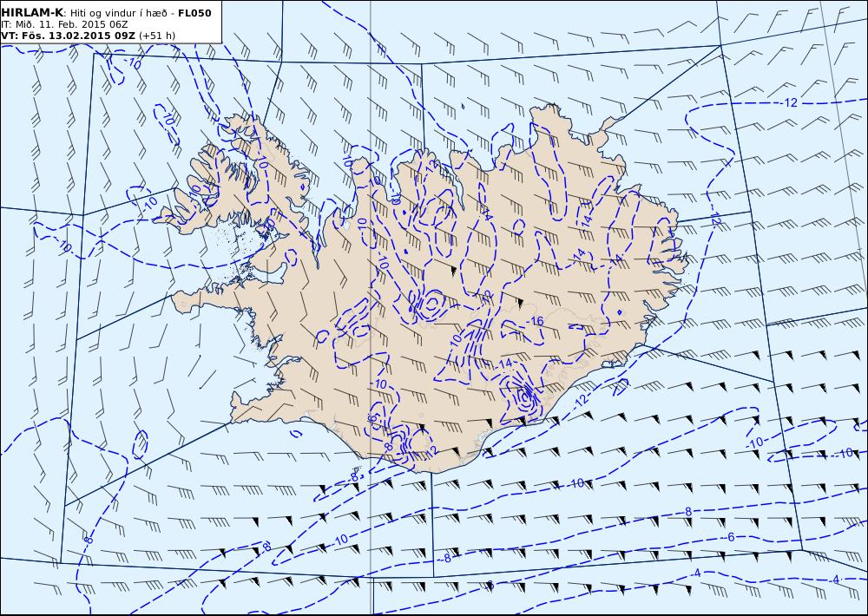This screenshot has height=616, width=868.
Task: Click the FL050 flight level label
Action: point(194,13)
